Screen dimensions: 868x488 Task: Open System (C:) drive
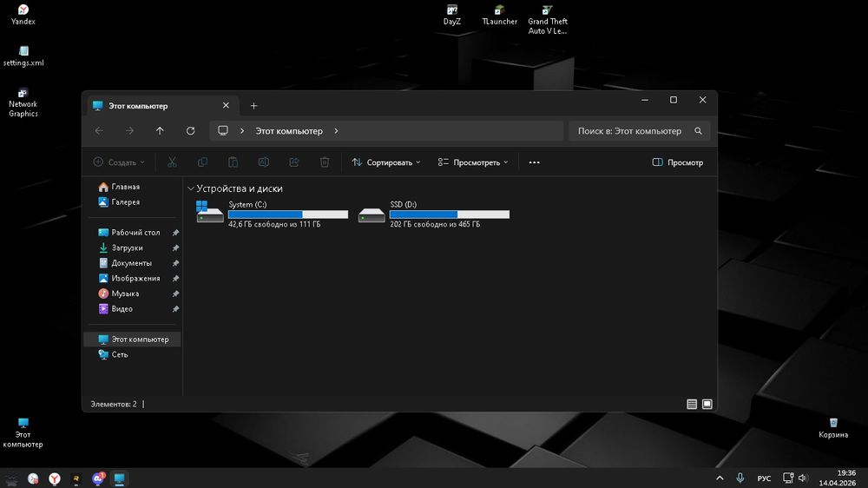[x=272, y=214]
